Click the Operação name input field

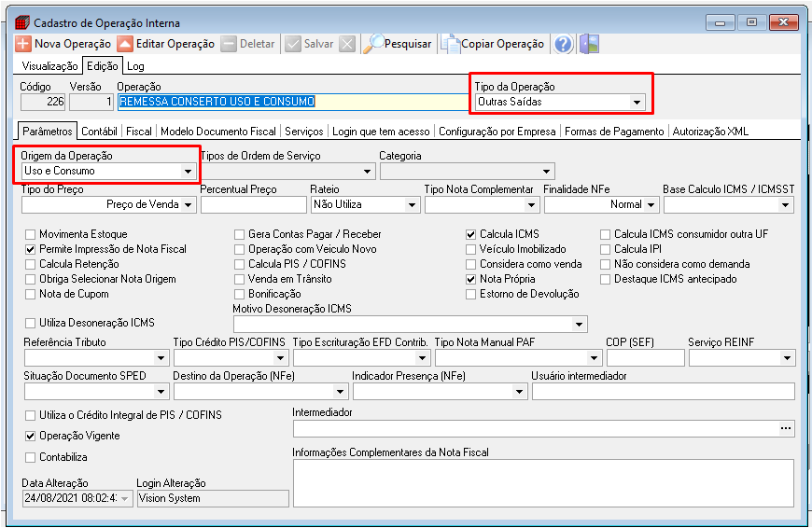click(293, 102)
